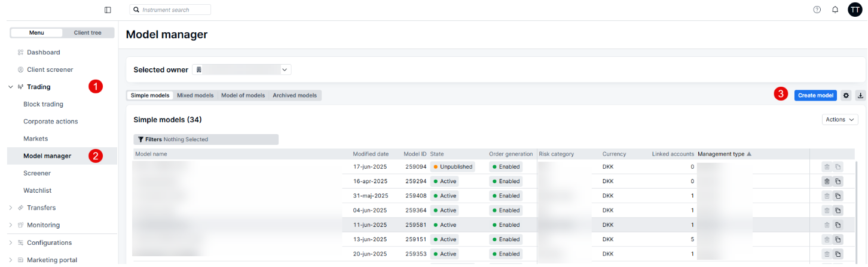Collapse the Trading menu section

[x=11, y=87]
